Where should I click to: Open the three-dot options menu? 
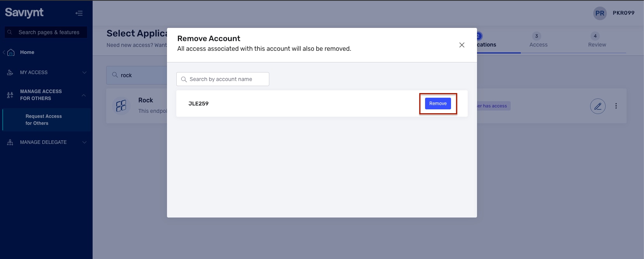click(x=616, y=106)
